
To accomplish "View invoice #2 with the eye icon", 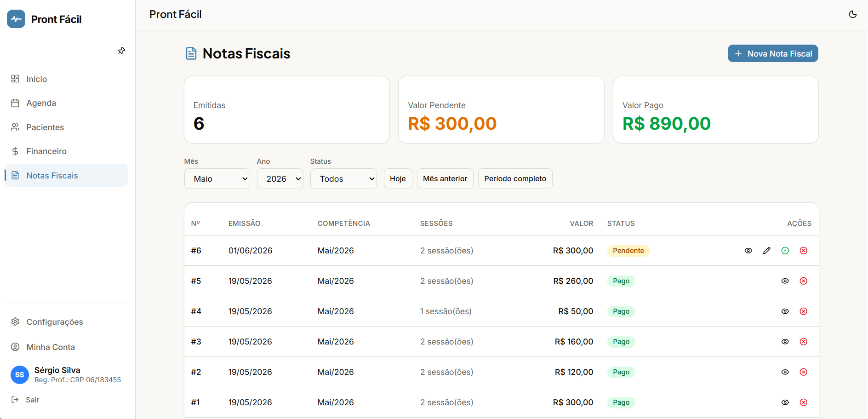I will click(x=785, y=372).
